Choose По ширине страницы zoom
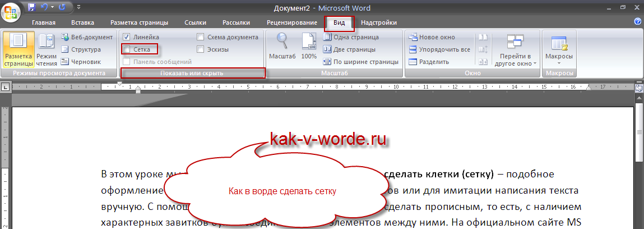Screen dimensions: 644x229 point(361,62)
